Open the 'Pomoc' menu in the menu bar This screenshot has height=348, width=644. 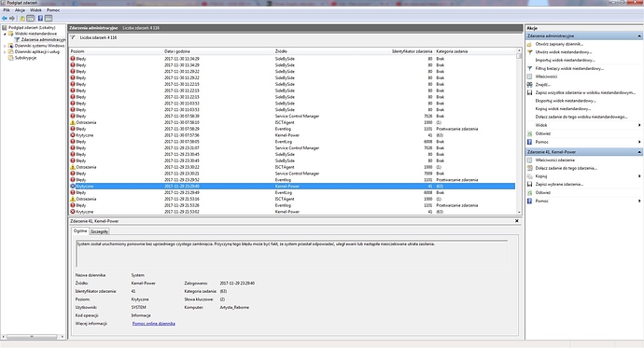pos(53,10)
